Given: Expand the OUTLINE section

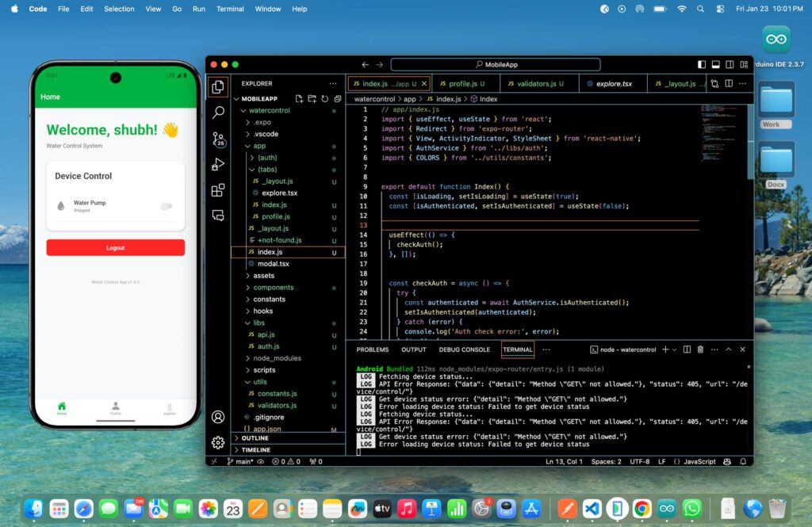Looking at the screenshot, I should pos(255,437).
